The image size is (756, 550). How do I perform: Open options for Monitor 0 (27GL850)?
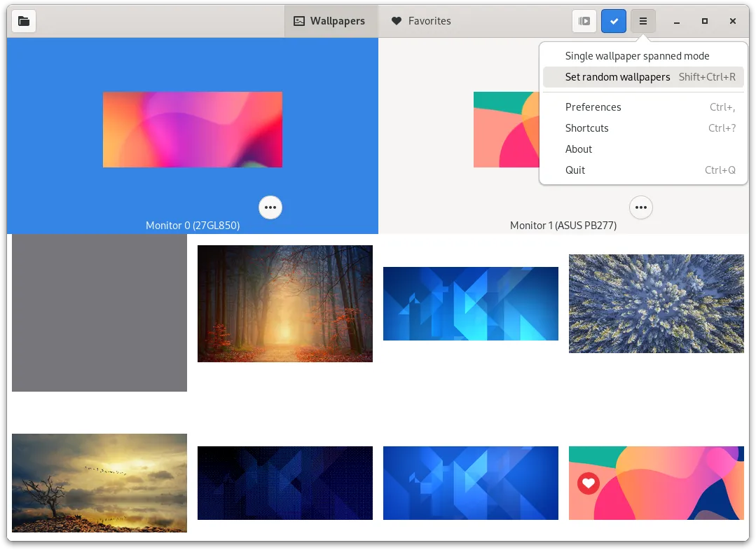tap(270, 207)
